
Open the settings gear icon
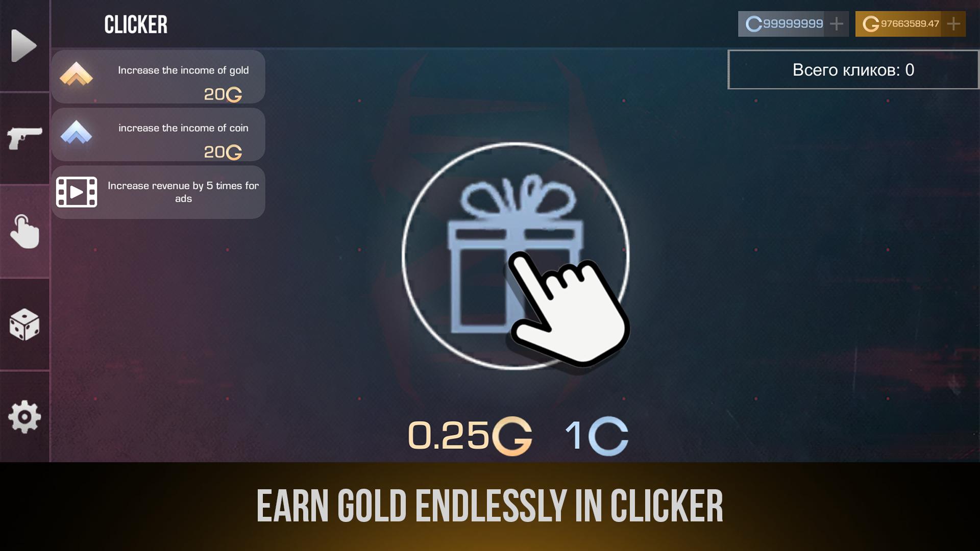(26, 415)
